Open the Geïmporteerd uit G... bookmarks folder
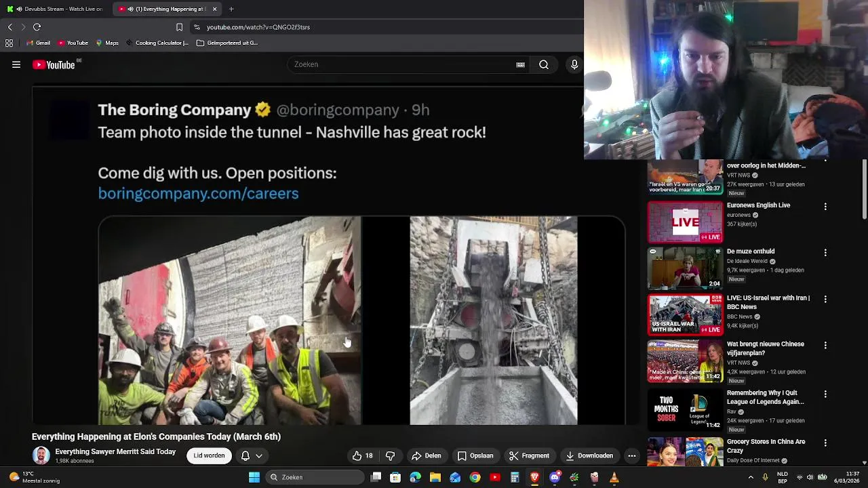The image size is (868, 488). (227, 43)
